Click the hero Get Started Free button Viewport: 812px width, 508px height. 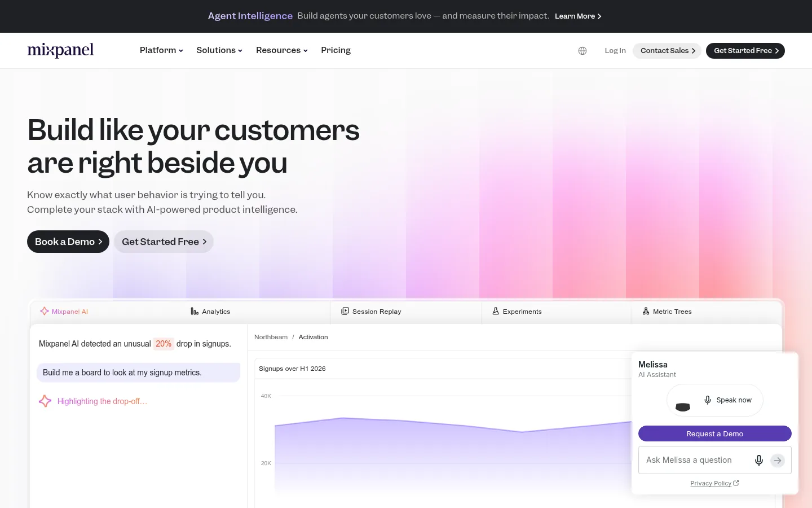coord(164,242)
